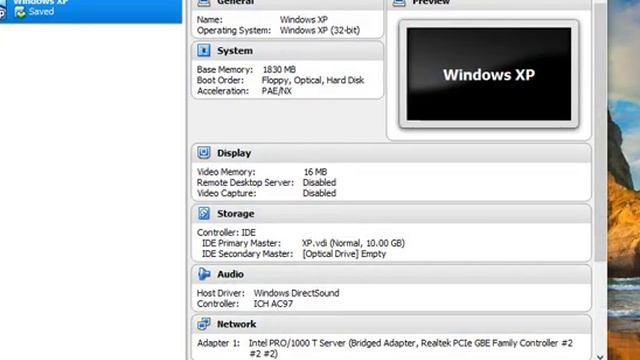
Task: Select the Windows XP virtual machine entry
Action: point(91,11)
